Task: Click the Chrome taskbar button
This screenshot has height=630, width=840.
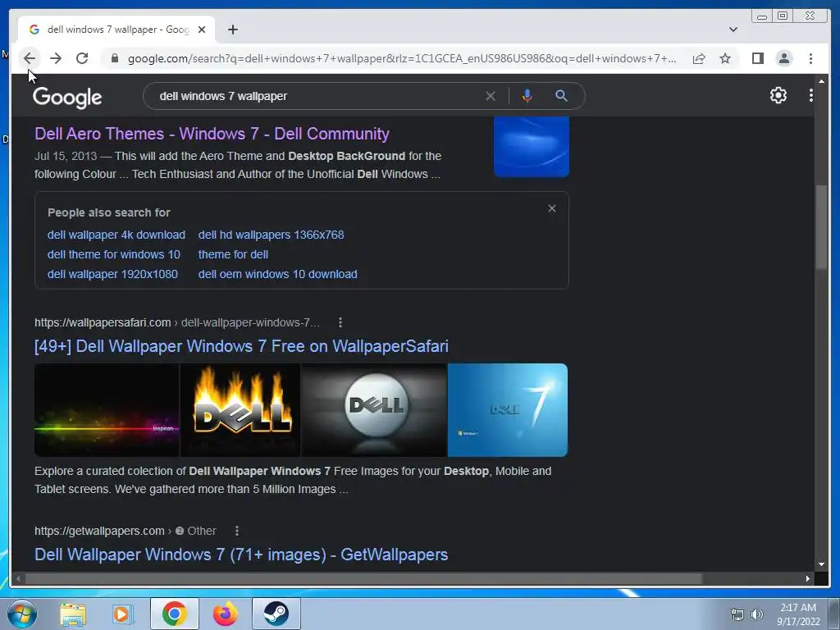Action: tap(175, 614)
